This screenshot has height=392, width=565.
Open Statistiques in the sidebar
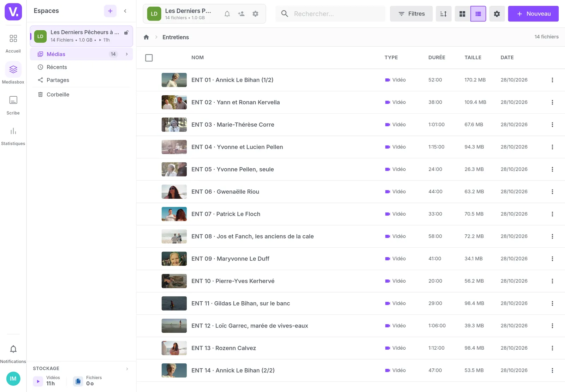coord(13,136)
